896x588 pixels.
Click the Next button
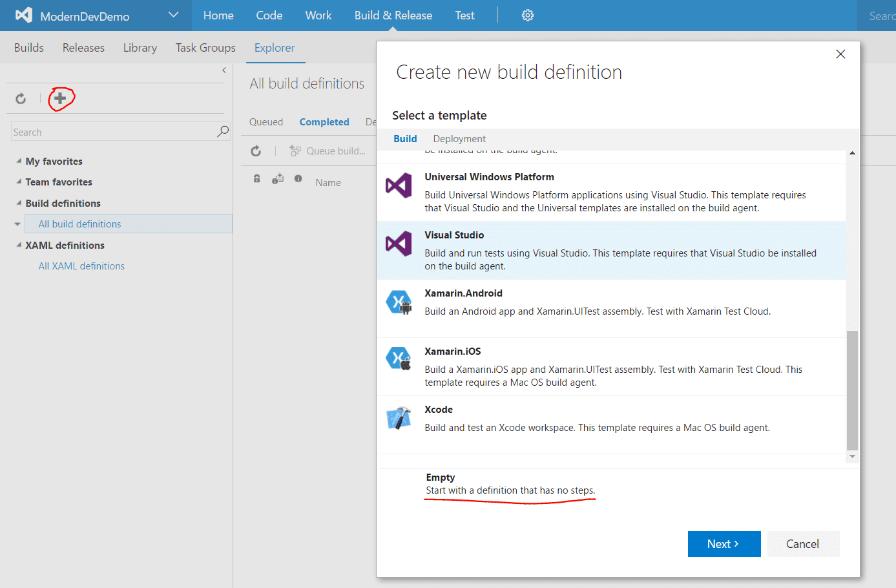pyautogui.click(x=724, y=544)
